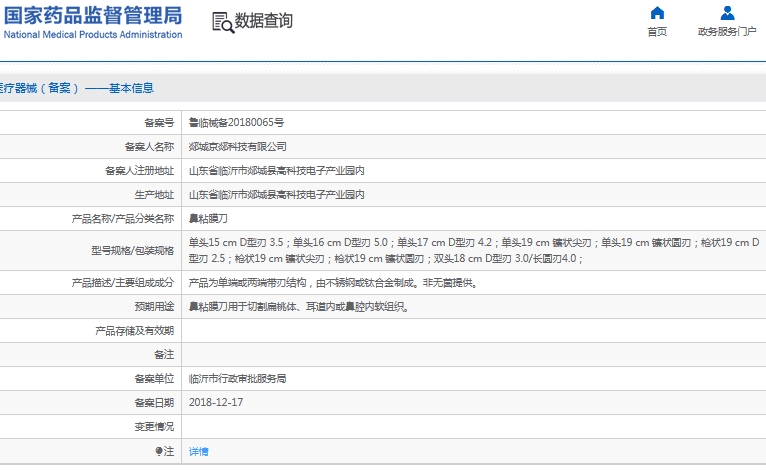Click the 数据查询 heading text
The height and width of the screenshot is (474, 766).
click(264, 21)
